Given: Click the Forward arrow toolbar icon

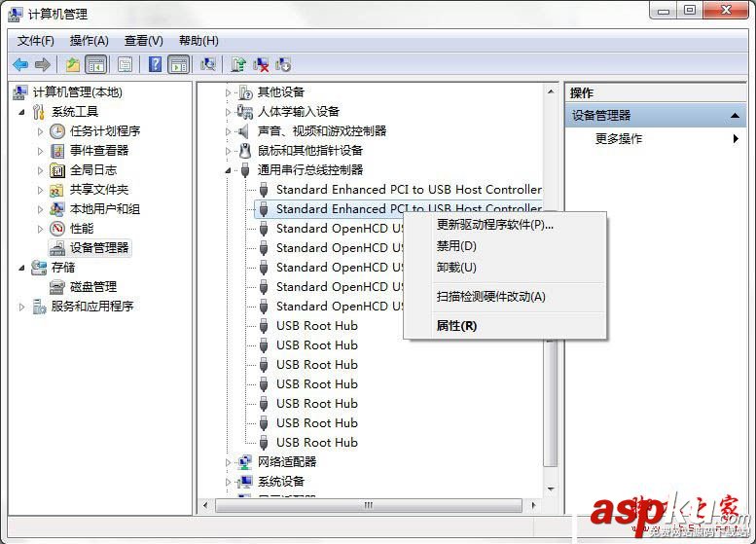Looking at the screenshot, I should [x=43, y=64].
